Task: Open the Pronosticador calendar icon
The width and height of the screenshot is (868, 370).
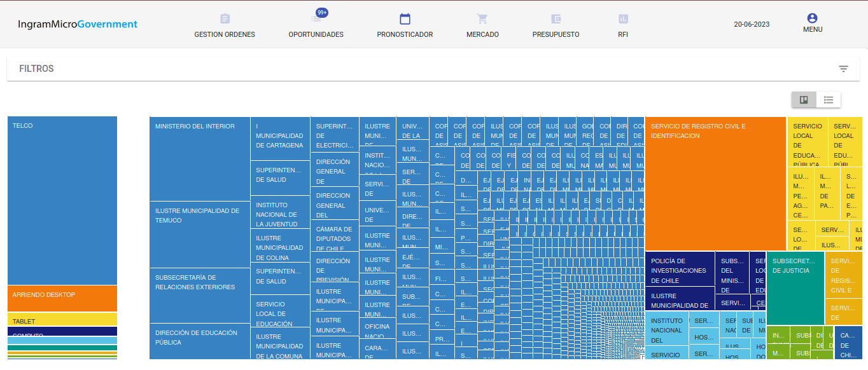Action: click(405, 19)
